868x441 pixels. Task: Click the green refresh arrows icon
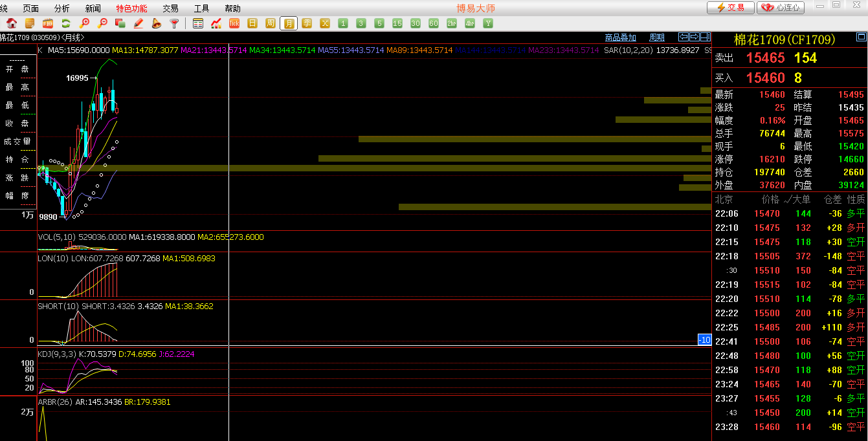tap(66, 23)
